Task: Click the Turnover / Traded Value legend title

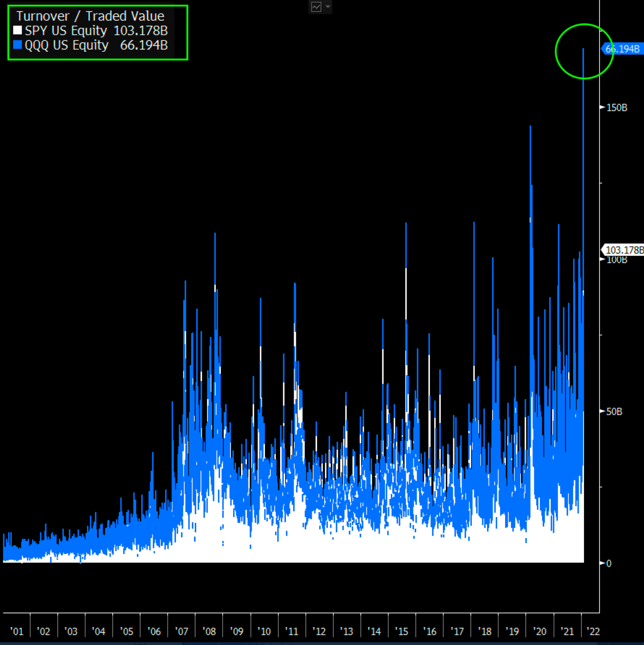Action: tap(90, 16)
